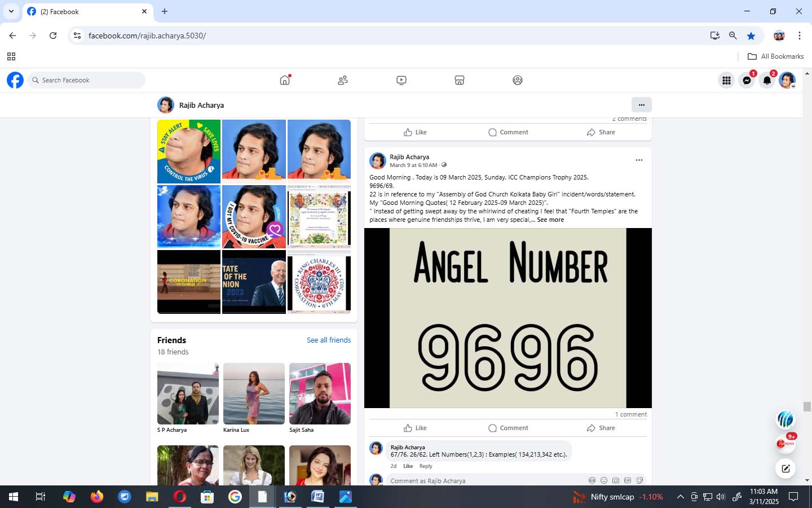Image resolution: width=812 pixels, height=508 pixels.
Task: Open the floating blue chat head
Action: click(785, 419)
